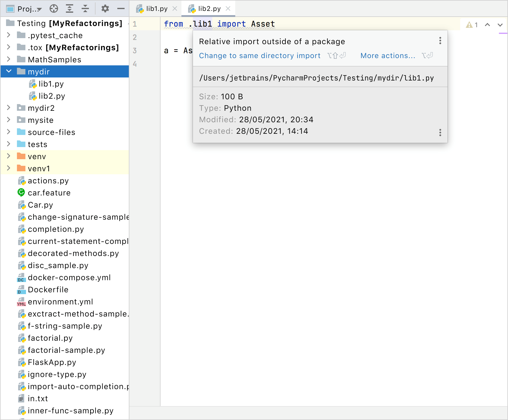Image resolution: width=508 pixels, height=420 pixels.
Task: Locate opened file in Project view
Action: pos(54,8)
